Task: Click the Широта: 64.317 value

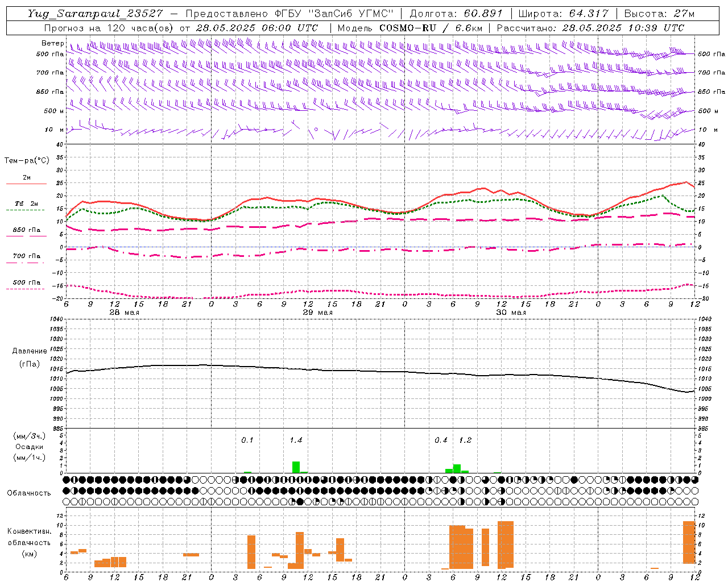Action: click(x=564, y=14)
